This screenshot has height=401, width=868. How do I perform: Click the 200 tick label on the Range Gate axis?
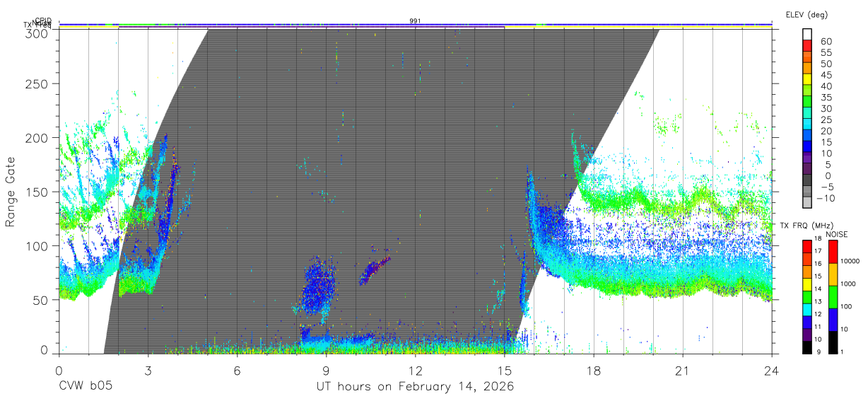coord(36,138)
